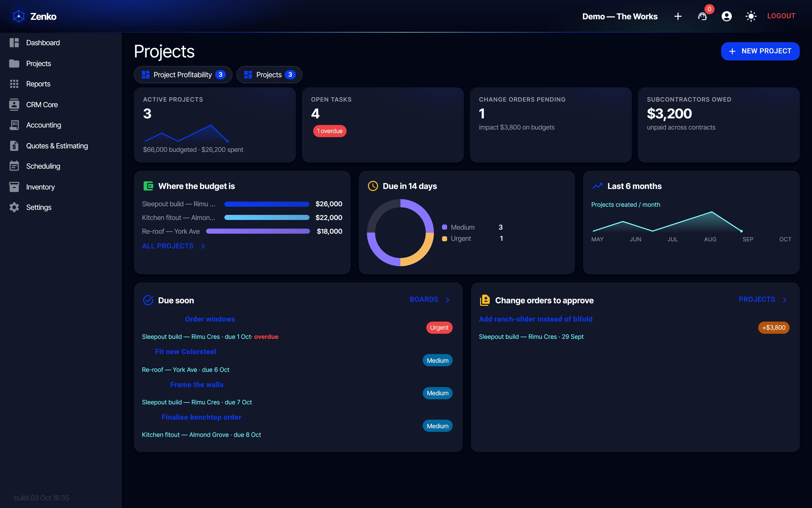The width and height of the screenshot is (812, 508).
Task: Click the wallet icon beside Where the budget is
Action: tap(148, 186)
